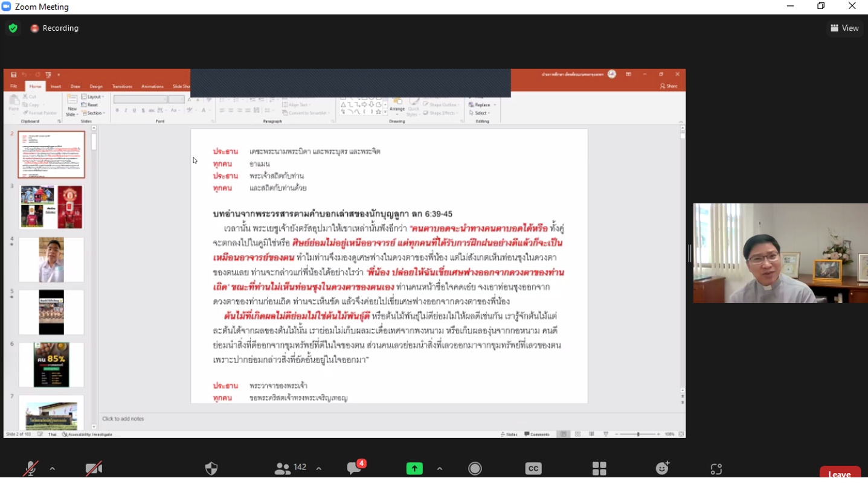Toggle closed captions CC button
The width and height of the screenshot is (868, 487).
click(533, 469)
